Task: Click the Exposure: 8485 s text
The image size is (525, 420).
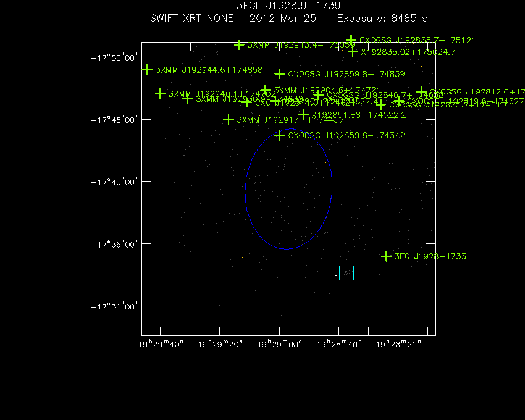Action: tap(382, 19)
